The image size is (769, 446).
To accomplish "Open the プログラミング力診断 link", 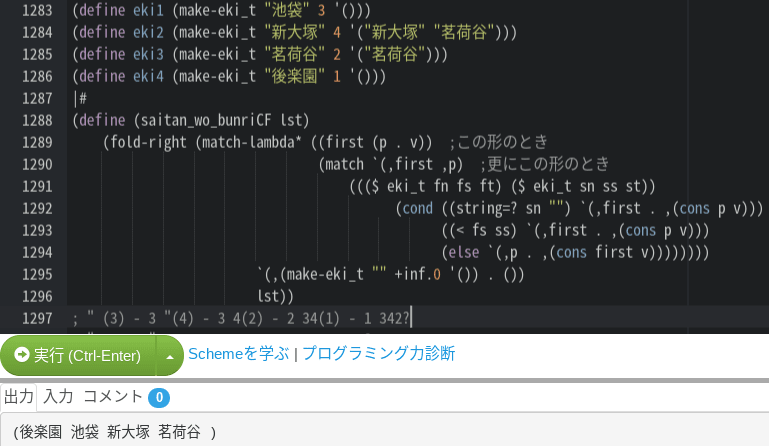I will (x=379, y=353).
